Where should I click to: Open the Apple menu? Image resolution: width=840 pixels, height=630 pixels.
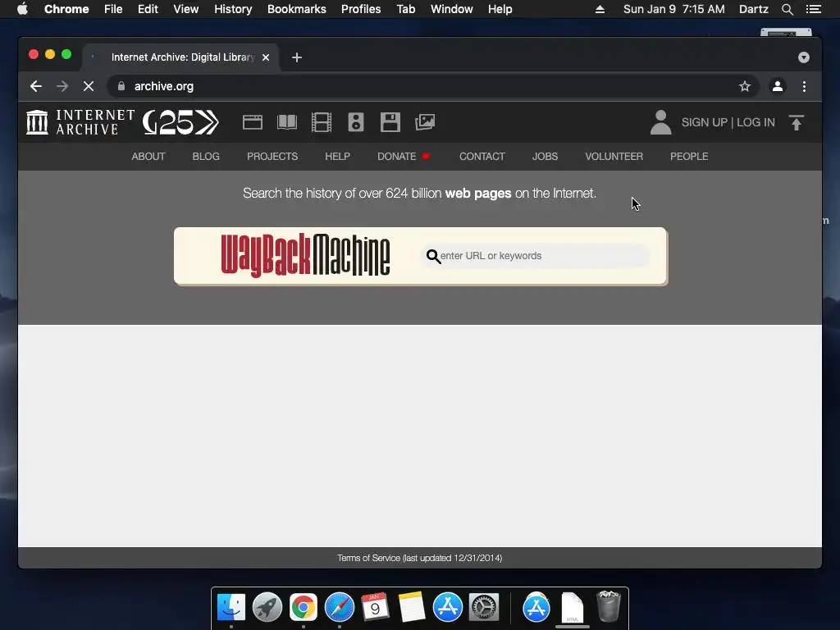point(22,9)
